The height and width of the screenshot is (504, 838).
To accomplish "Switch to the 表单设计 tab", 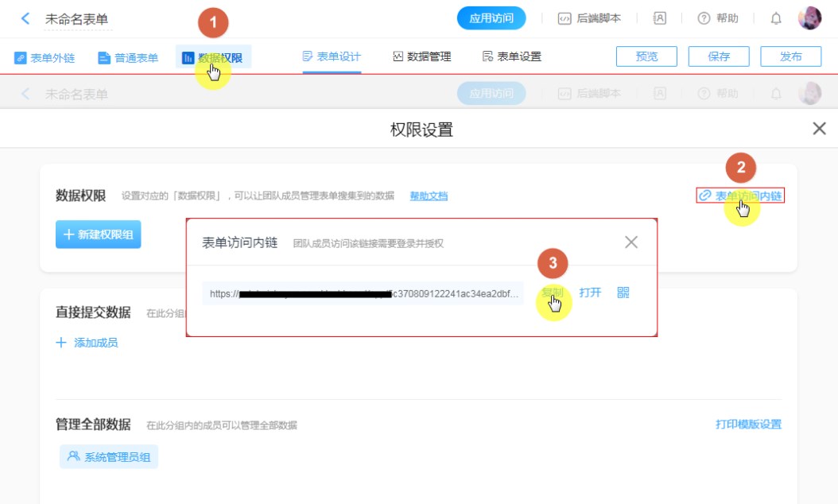I will (x=332, y=56).
